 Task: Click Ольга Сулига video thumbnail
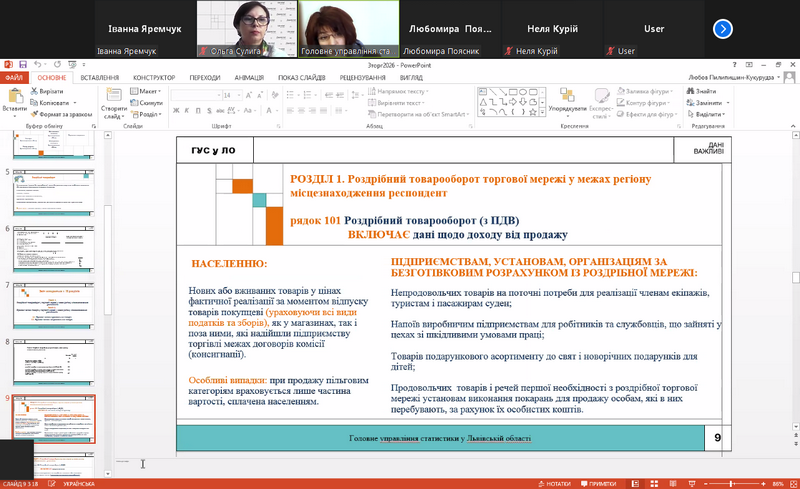pyautogui.click(x=246, y=29)
